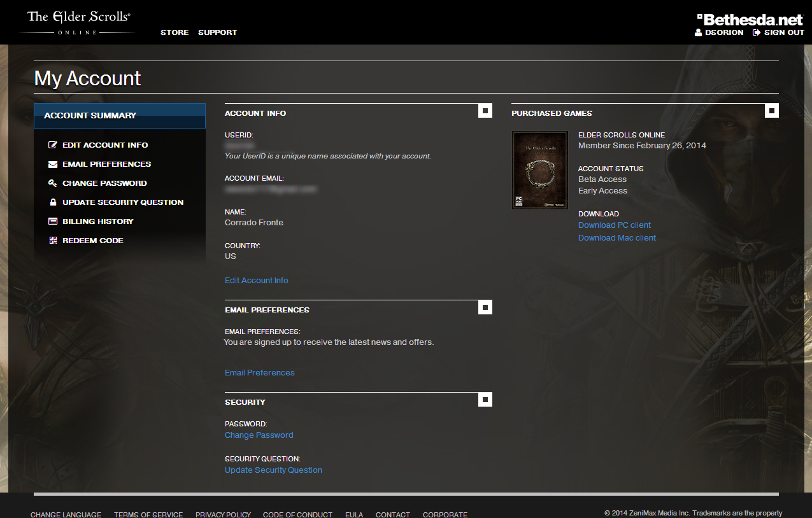Click the list icon for Billing History

(x=53, y=221)
